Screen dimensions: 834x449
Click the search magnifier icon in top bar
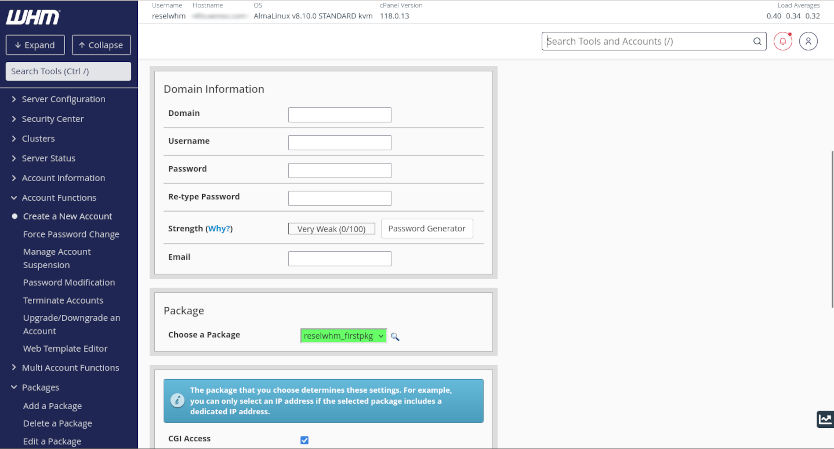tap(758, 42)
